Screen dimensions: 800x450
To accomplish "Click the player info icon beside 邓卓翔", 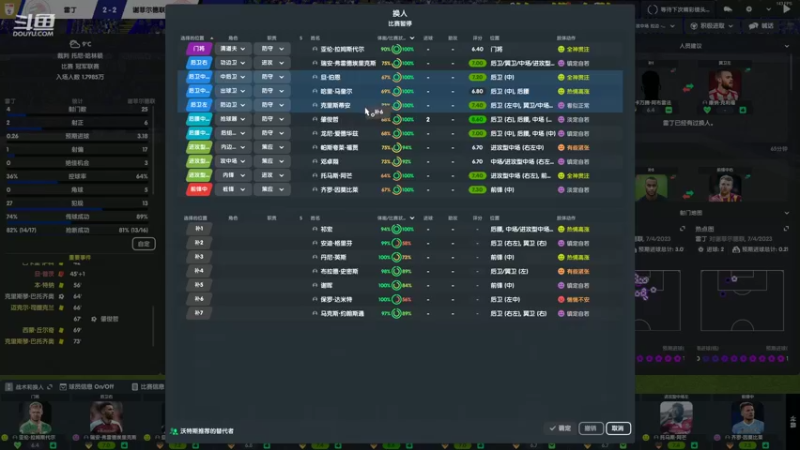I will pyautogui.click(x=315, y=161).
